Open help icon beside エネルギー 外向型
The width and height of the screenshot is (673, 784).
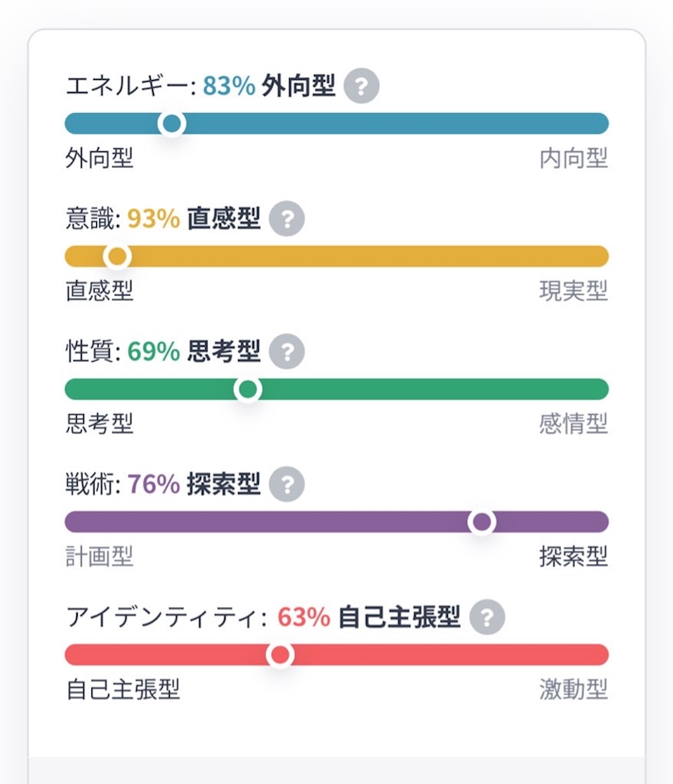(361, 86)
